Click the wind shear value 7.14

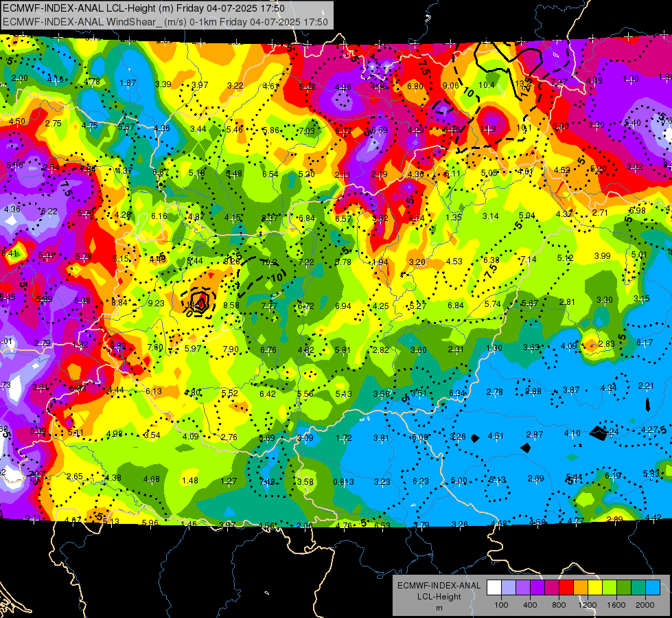529,259
